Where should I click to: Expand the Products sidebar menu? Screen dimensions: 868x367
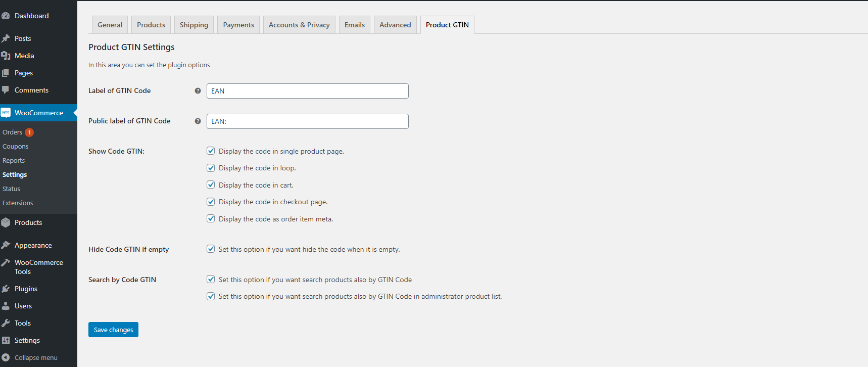(28, 222)
